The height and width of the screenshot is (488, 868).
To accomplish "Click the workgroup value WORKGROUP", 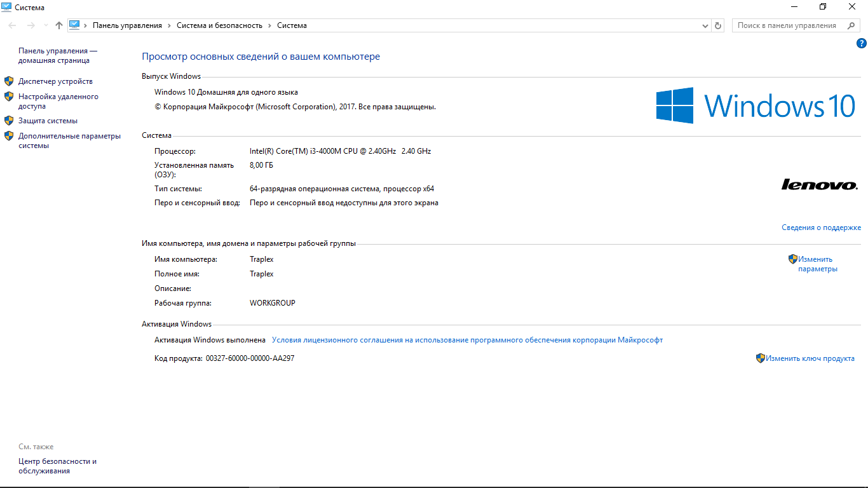I will pos(273,303).
